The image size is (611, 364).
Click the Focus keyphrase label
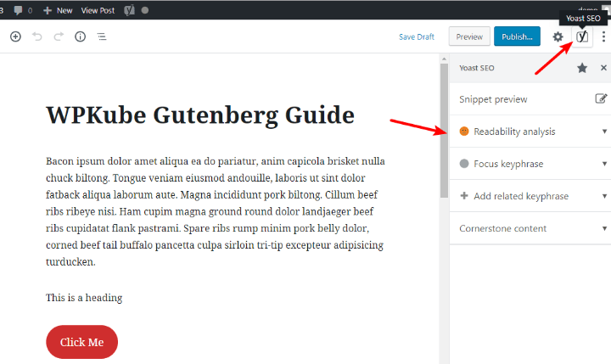[x=508, y=164]
